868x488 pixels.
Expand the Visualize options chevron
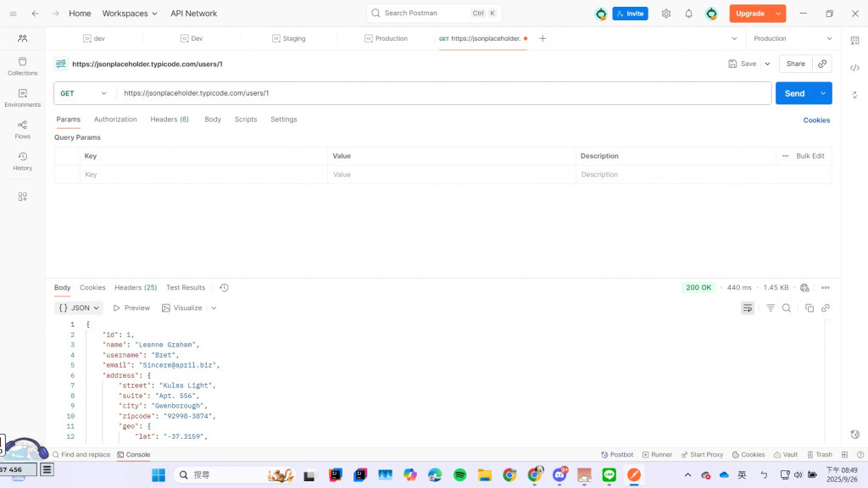click(x=214, y=308)
